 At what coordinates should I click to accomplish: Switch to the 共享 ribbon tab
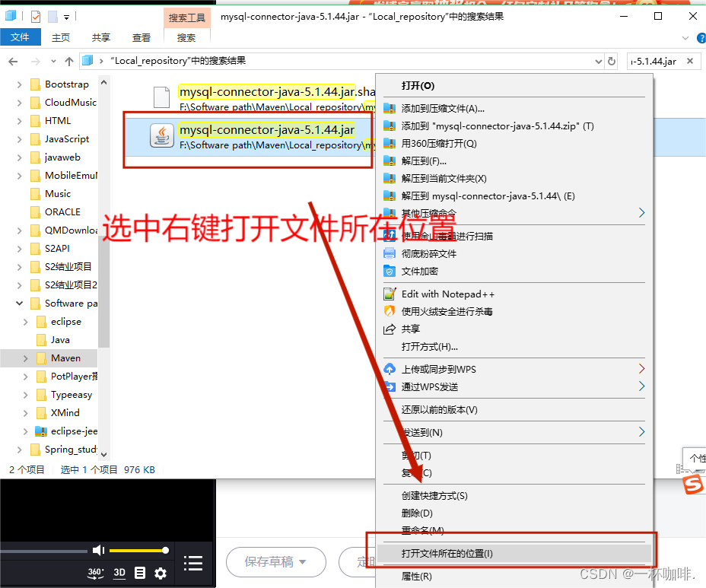pos(101,37)
